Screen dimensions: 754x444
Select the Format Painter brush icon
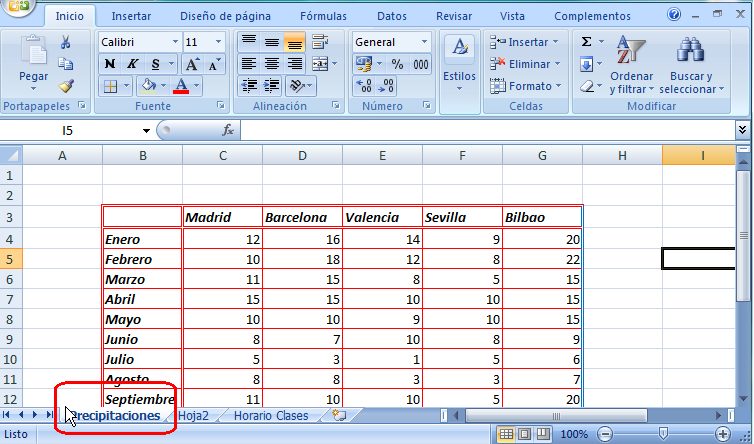tap(66, 86)
